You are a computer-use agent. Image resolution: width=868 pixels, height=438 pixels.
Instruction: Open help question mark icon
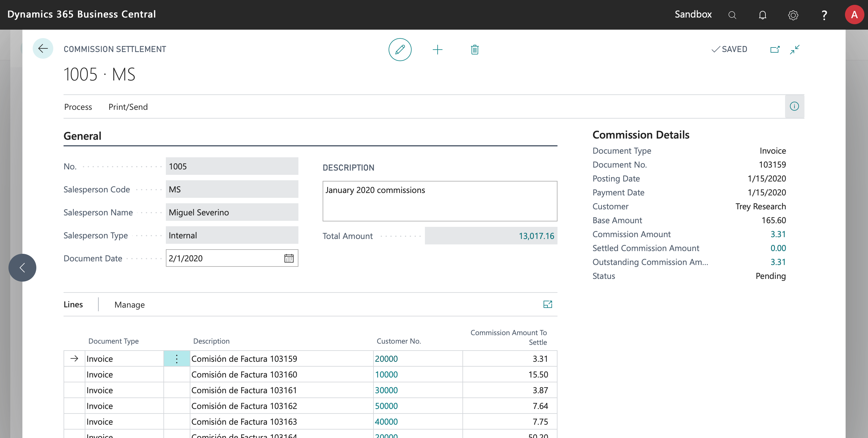(824, 15)
